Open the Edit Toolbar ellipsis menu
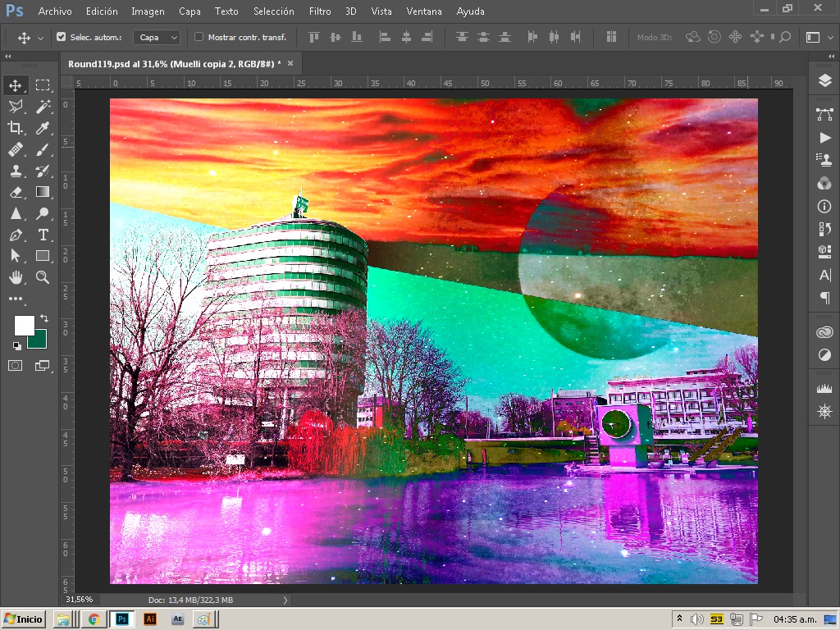Image resolution: width=840 pixels, height=630 pixels. click(x=15, y=299)
